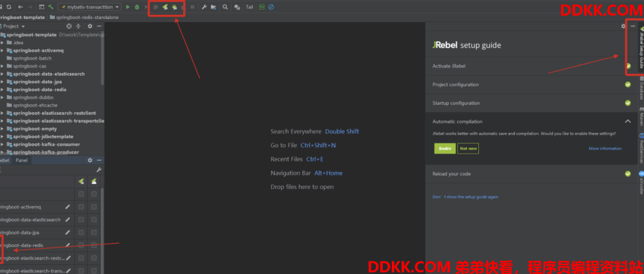Open project settings wrench icon in toolbar
The image size is (644, 274).
[x=204, y=7]
